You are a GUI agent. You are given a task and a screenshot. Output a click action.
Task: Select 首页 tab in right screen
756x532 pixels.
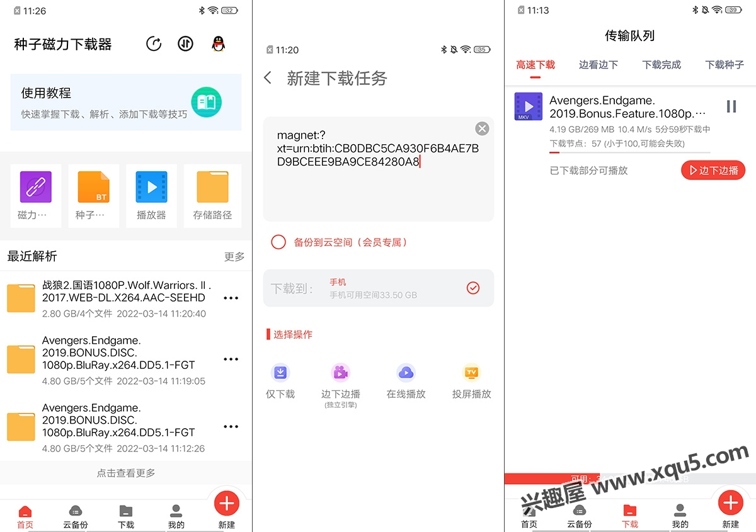click(x=529, y=517)
